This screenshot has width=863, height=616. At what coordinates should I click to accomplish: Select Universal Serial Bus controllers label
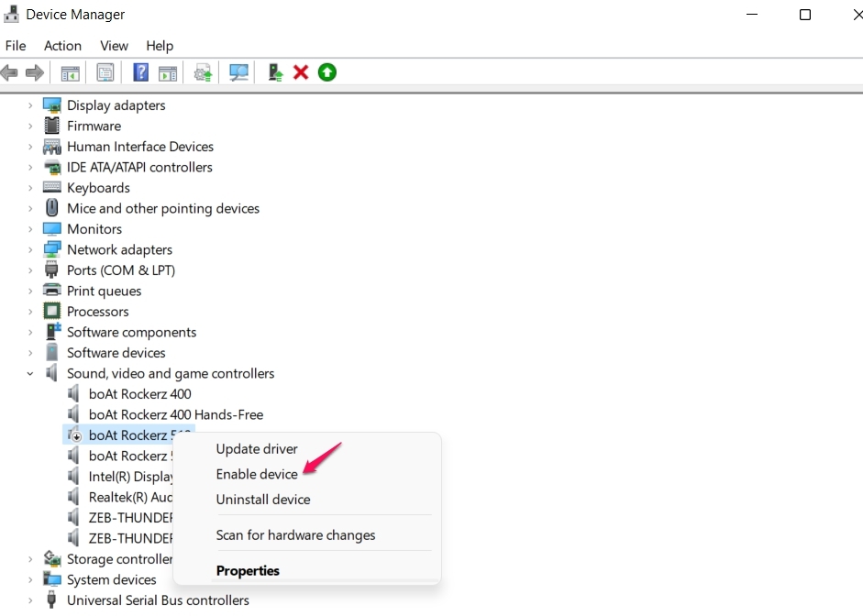(158, 600)
